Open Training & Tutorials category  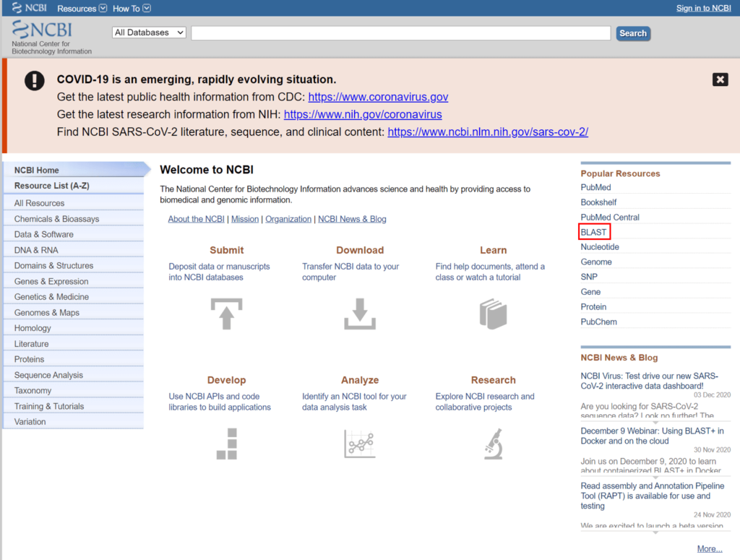(74, 406)
